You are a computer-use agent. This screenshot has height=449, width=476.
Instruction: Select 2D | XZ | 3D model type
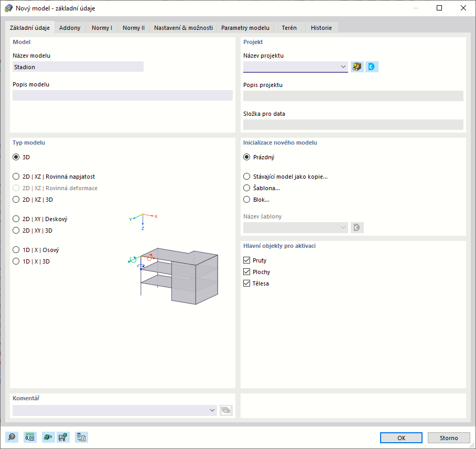[x=16, y=200]
